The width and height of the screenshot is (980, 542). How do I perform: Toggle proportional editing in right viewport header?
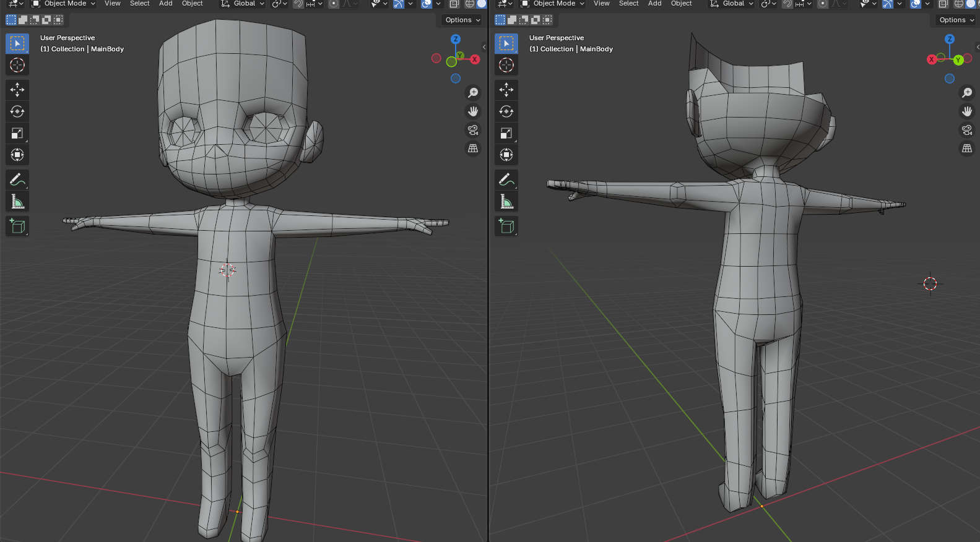[823, 4]
